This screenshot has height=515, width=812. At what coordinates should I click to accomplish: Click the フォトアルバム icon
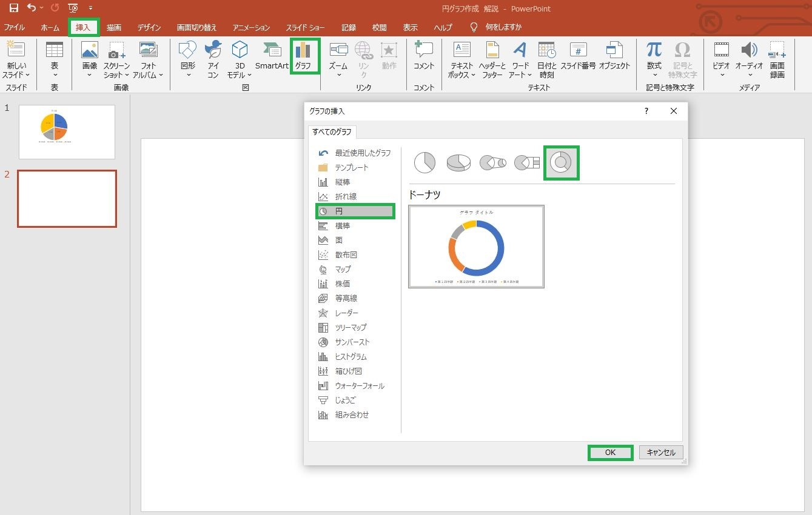149,50
